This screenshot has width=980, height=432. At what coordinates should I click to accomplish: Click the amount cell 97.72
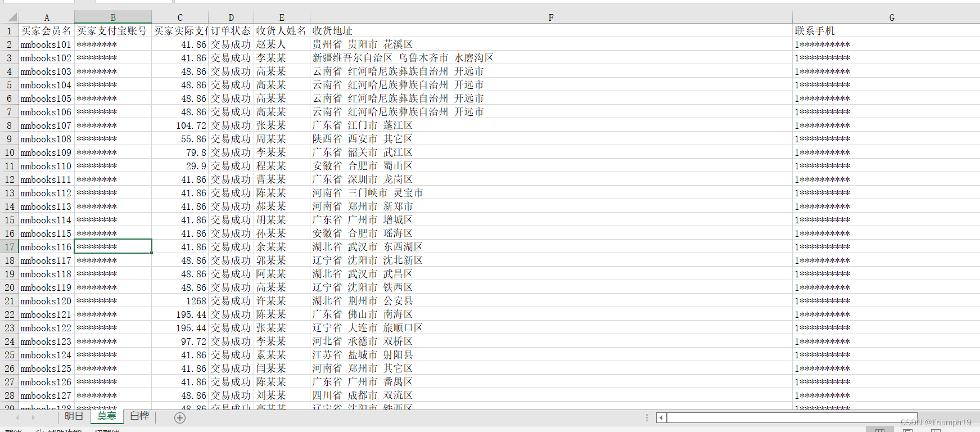180,341
